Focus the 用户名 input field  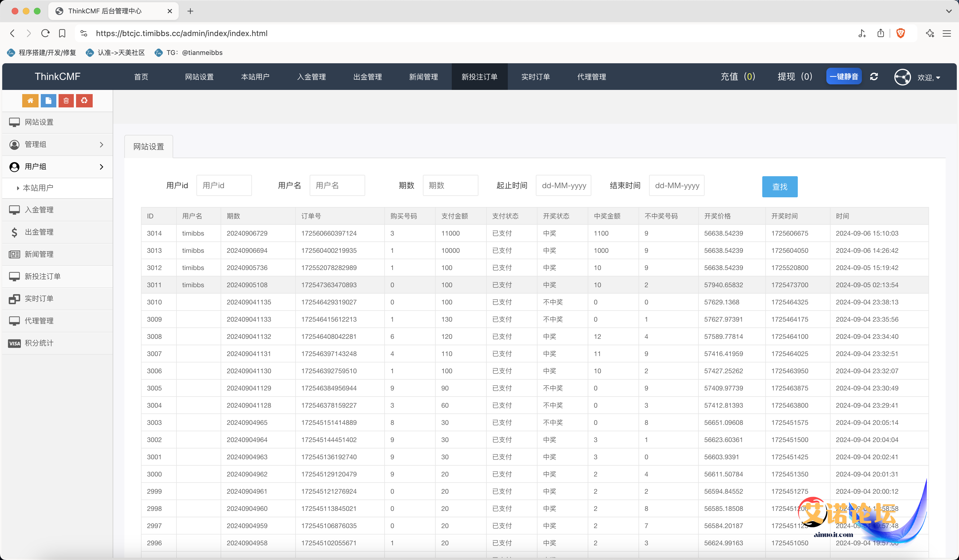point(337,185)
